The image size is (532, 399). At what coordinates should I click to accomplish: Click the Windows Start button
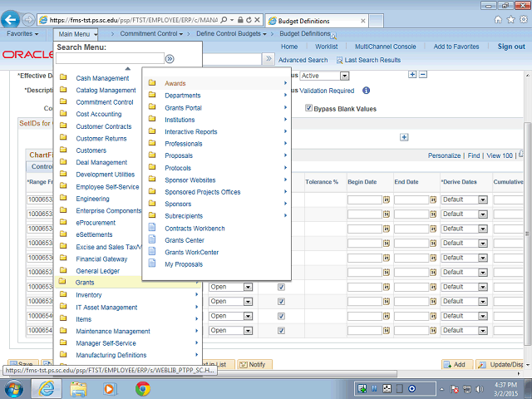click(14, 388)
